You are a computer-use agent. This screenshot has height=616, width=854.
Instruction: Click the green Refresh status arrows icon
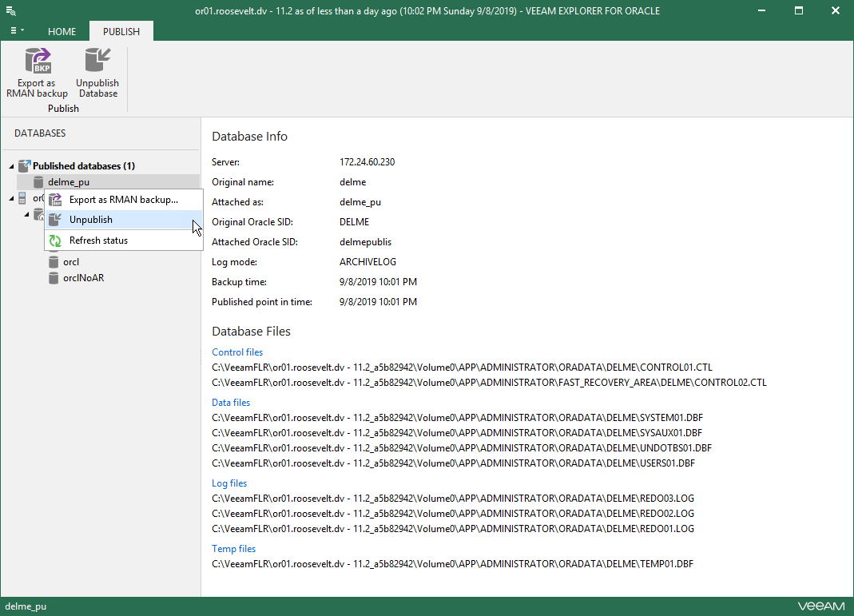55,240
